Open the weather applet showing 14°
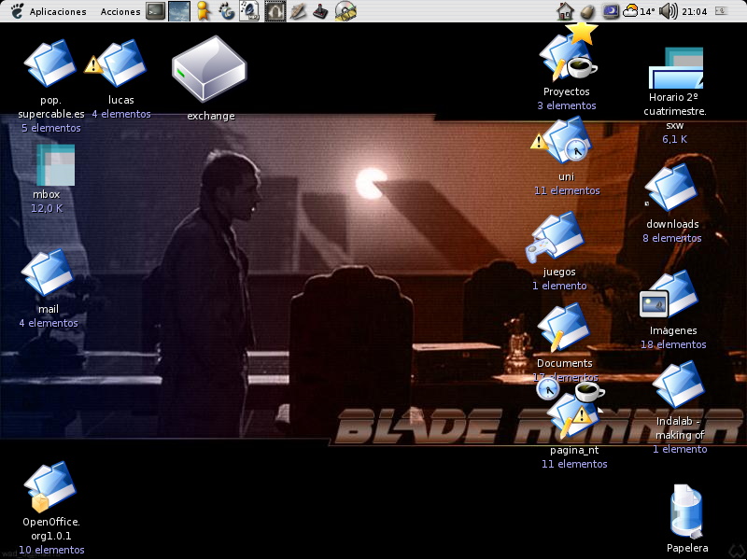This screenshot has width=747, height=560. point(639,11)
